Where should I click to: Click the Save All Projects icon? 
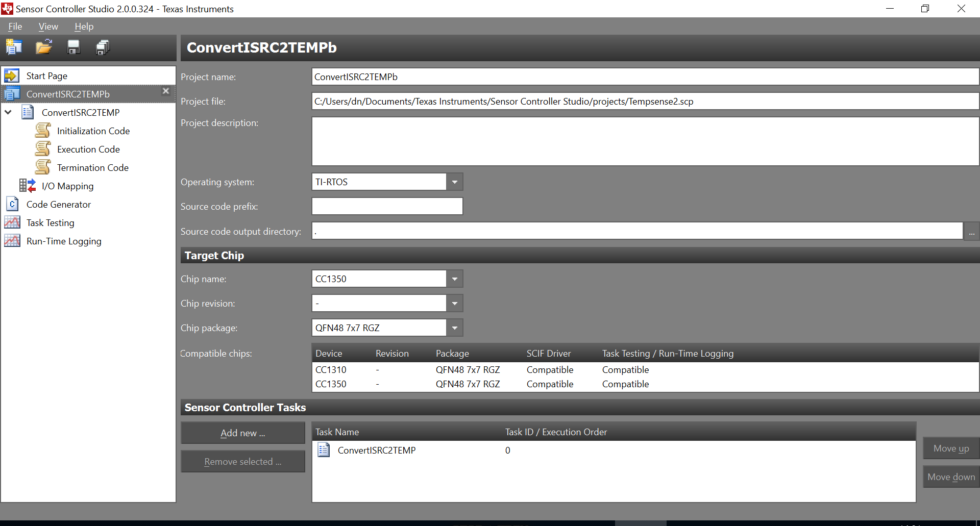tap(103, 47)
